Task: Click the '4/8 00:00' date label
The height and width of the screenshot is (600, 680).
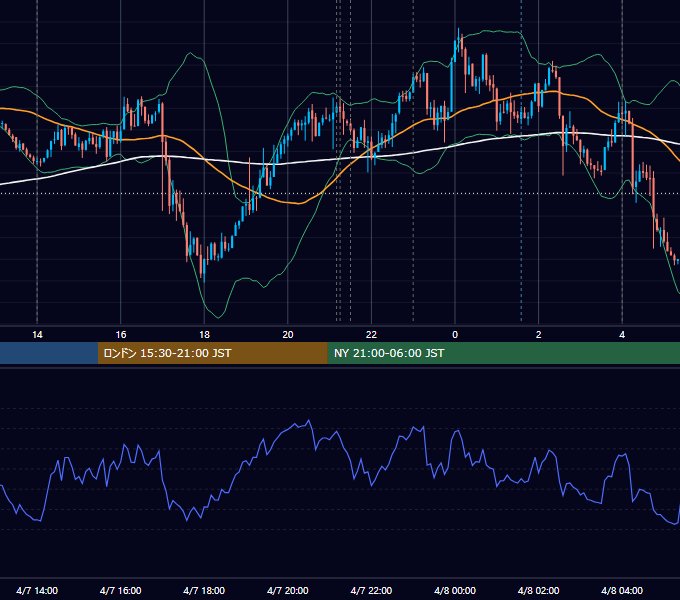Action: (455, 590)
